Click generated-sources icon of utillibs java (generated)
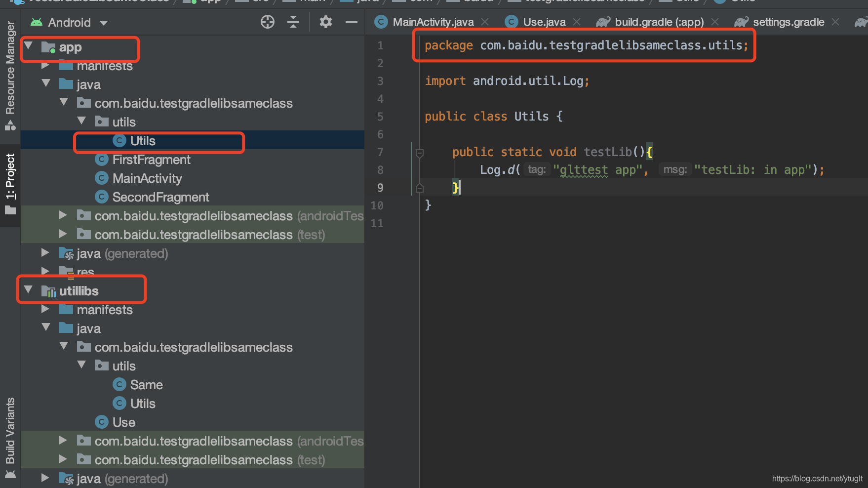Screen dimensions: 868x488 click(67, 479)
